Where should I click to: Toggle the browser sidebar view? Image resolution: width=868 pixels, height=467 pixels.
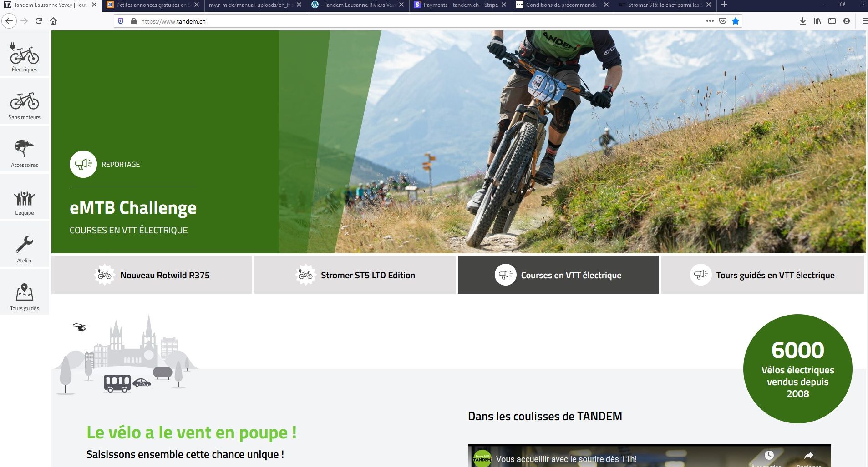pyautogui.click(x=832, y=21)
